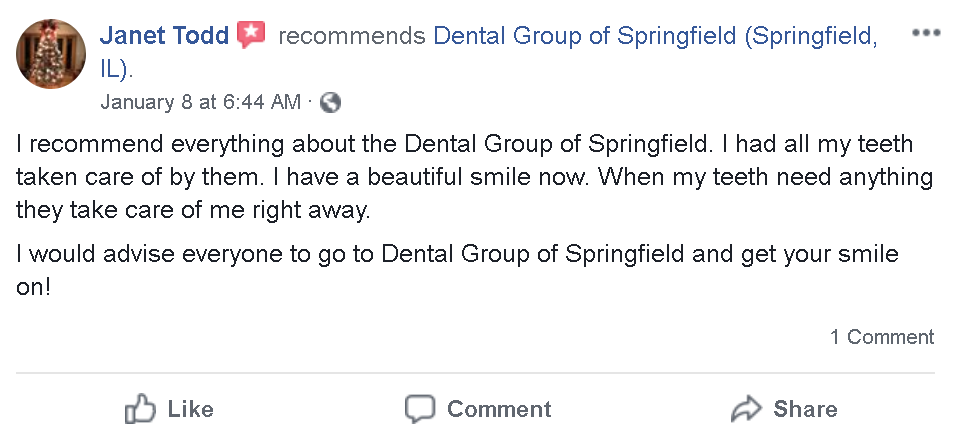Click the red recommendation star badge
The image size is (953, 441).
[x=251, y=37]
